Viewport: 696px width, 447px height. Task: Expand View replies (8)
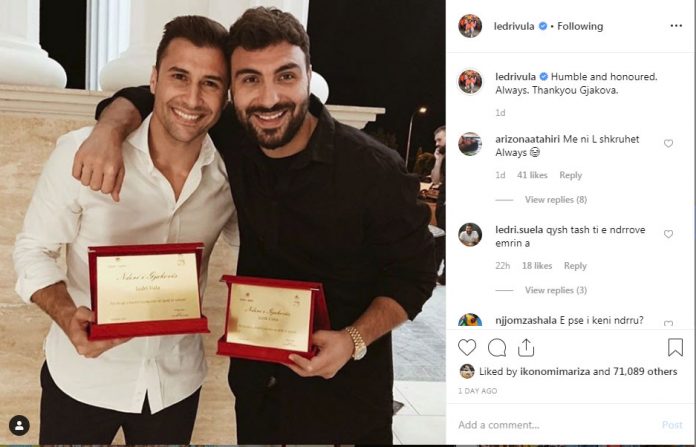tap(556, 200)
